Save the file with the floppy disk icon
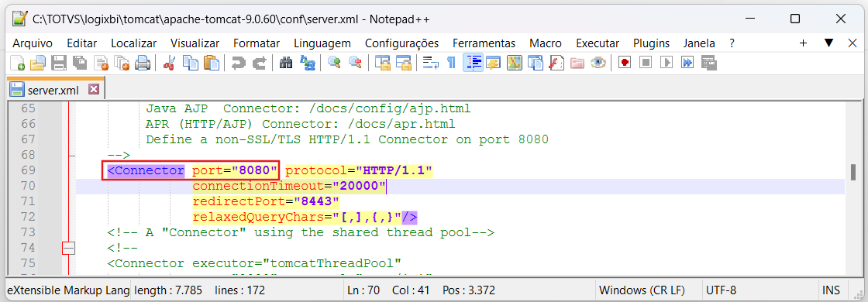Image resolution: width=868 pixels, height=302 pixels. point(59,63)
